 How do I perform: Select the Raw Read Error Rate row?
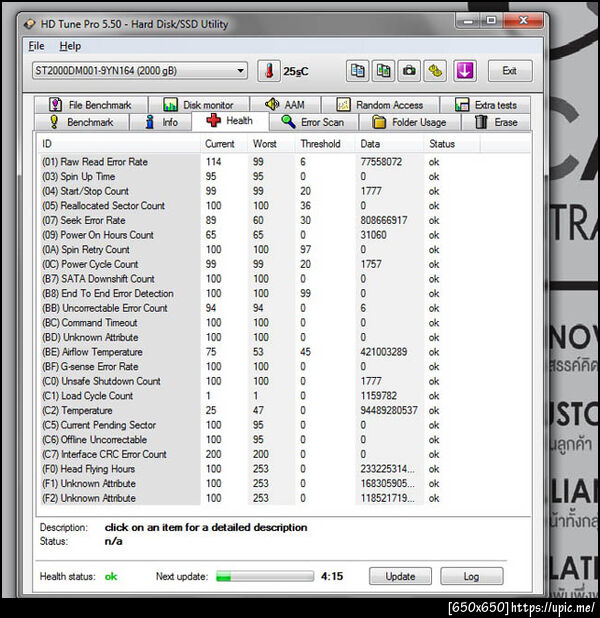click(x=260, y=162)
